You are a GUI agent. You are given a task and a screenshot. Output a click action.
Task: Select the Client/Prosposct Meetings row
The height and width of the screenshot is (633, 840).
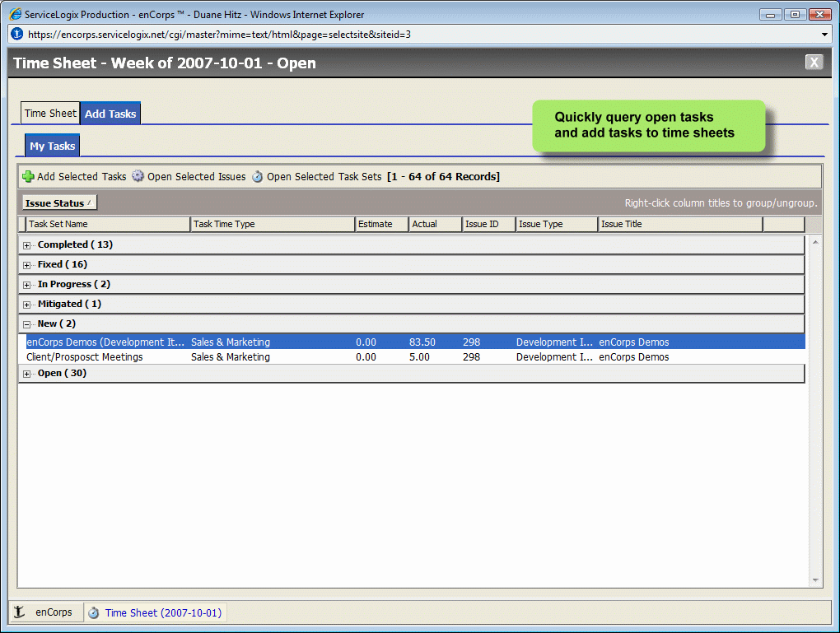pos(412,356)
